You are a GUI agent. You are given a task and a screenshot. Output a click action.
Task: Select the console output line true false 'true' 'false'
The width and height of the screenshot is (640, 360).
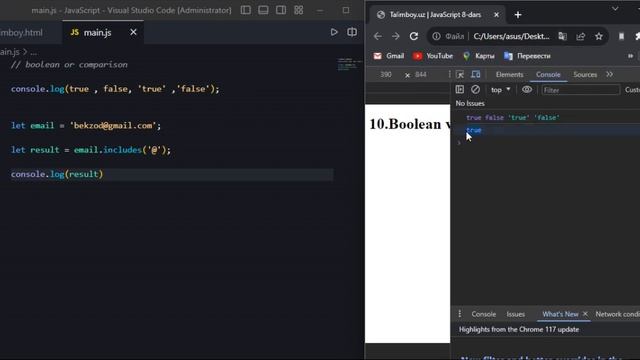(513, 118)
